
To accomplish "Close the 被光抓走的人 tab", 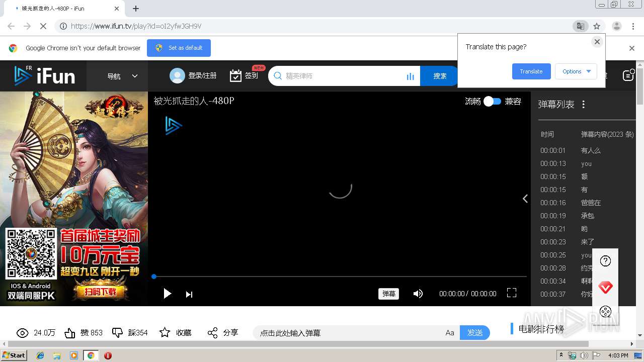I will (x=117, y=9).
